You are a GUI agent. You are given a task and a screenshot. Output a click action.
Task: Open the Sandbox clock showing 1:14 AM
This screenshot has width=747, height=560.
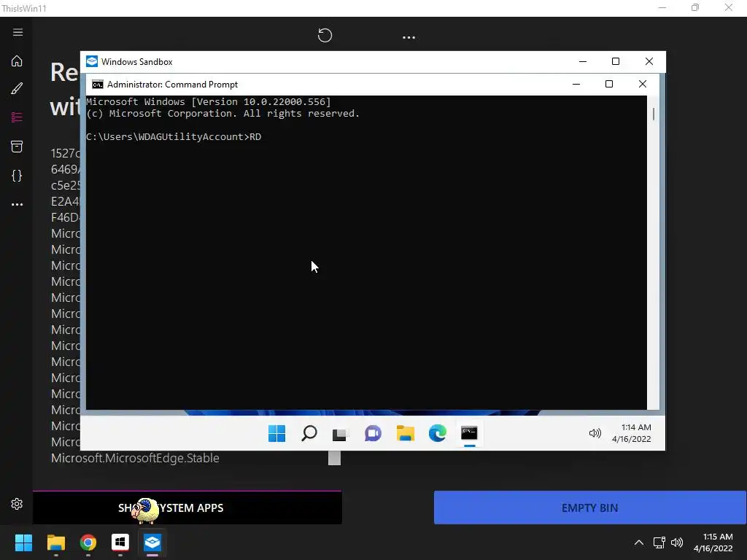[632, 433]
